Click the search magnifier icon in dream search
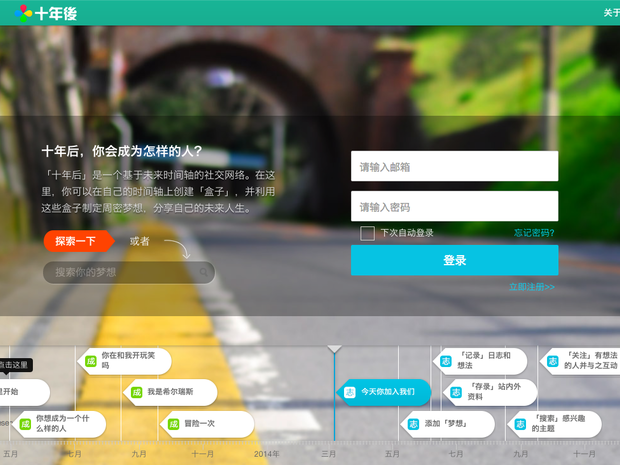This screenshot has width=620, height=465. coord(203,272)
